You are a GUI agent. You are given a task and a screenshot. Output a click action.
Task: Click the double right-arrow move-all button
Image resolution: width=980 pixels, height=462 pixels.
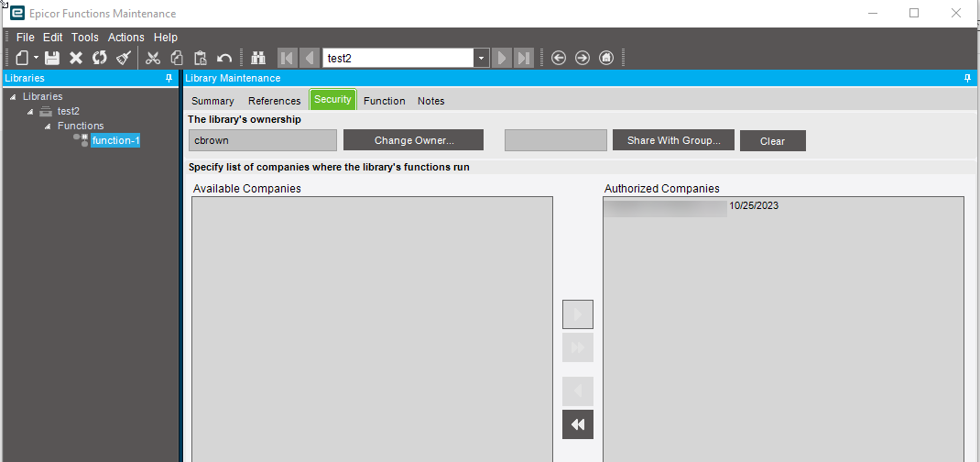(x=578, y=347)
